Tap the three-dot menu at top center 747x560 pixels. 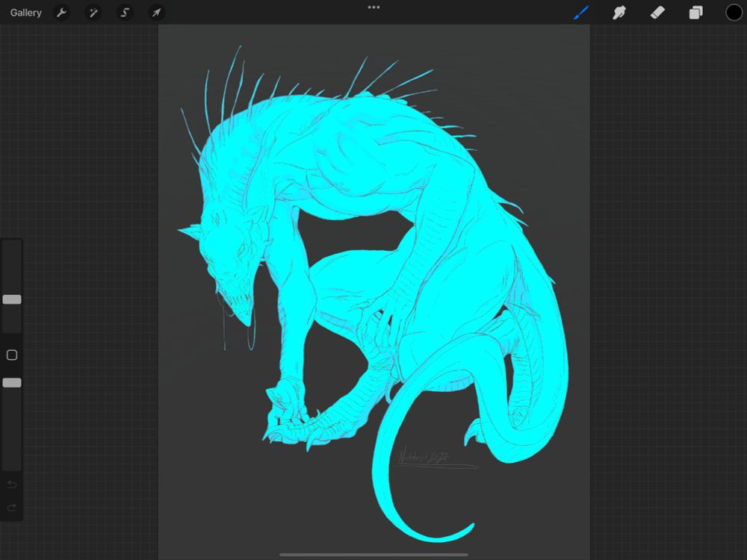coord(373,7)
